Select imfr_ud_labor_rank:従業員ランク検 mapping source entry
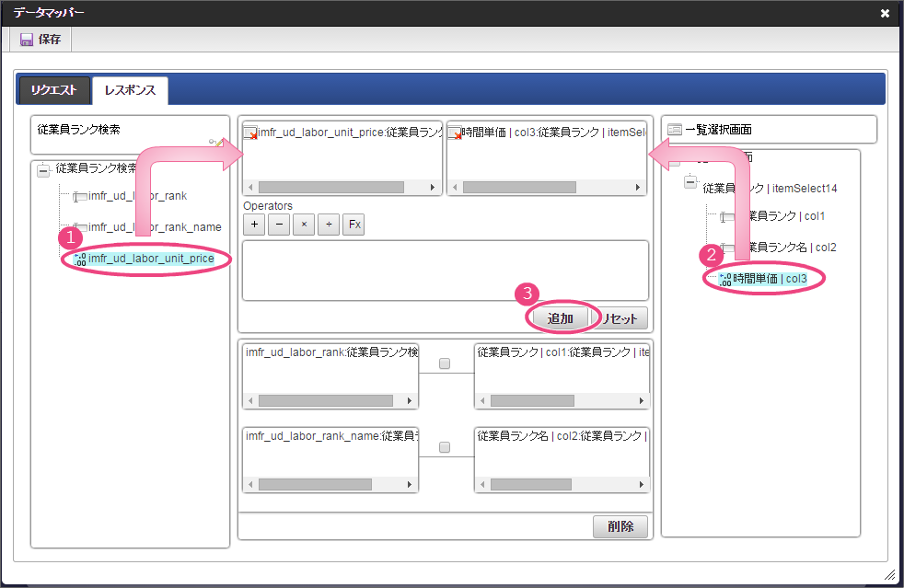 (x=330, y=352)
